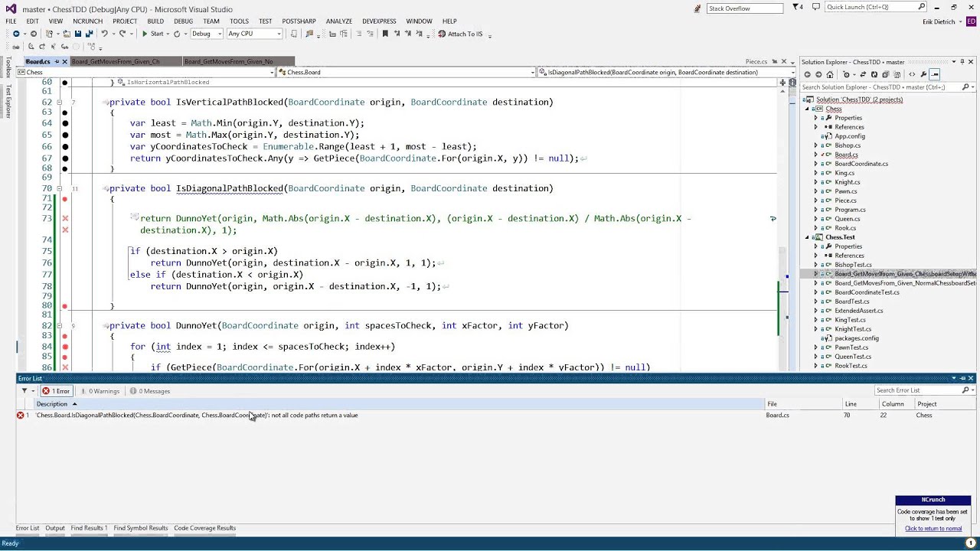This screenshot has width=980, height=551.
Task: Switch to the Code Coverage Results tab
Action: tap(204, 528)
